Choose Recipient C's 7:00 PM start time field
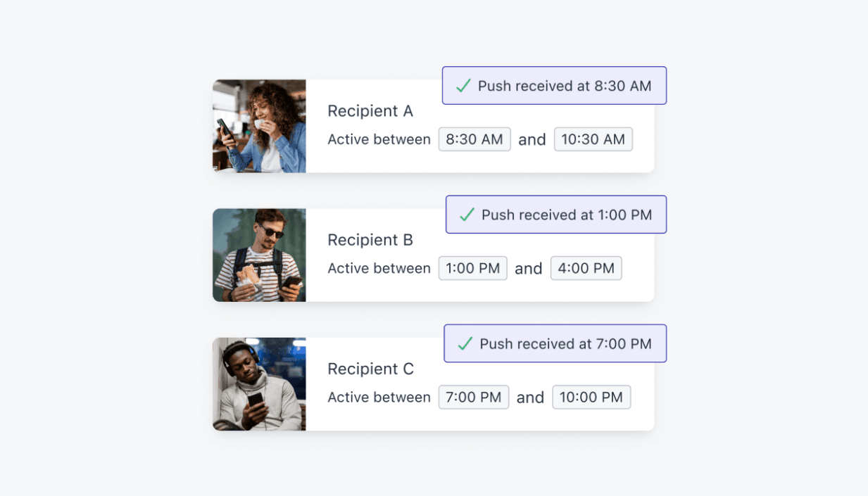Viewport: 868px width, 496px height. tap(474, 398)
